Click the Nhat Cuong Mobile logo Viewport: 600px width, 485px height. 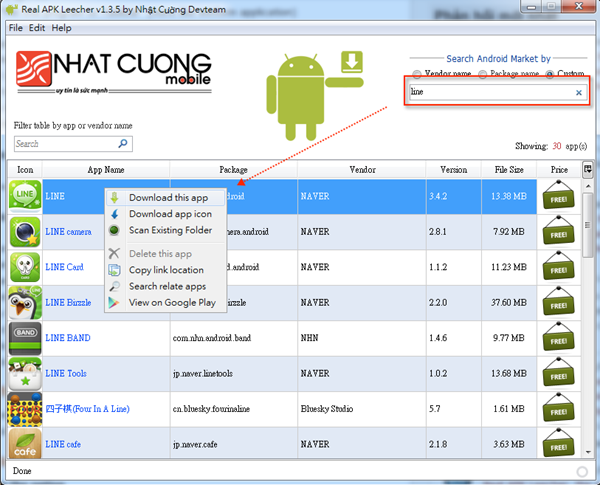coord(114,72)
